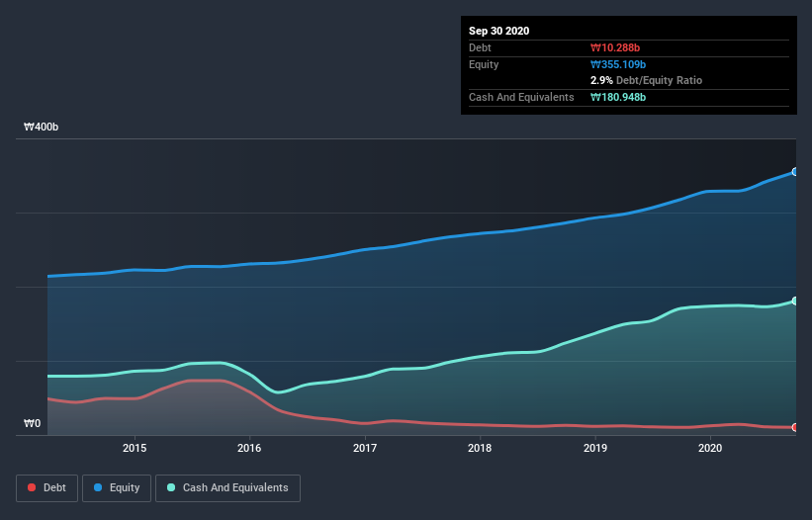Click the Cash And Equivalents tooltip label
Image resolution: width=812 pixels, height=520 pixels.
point(521,97)
